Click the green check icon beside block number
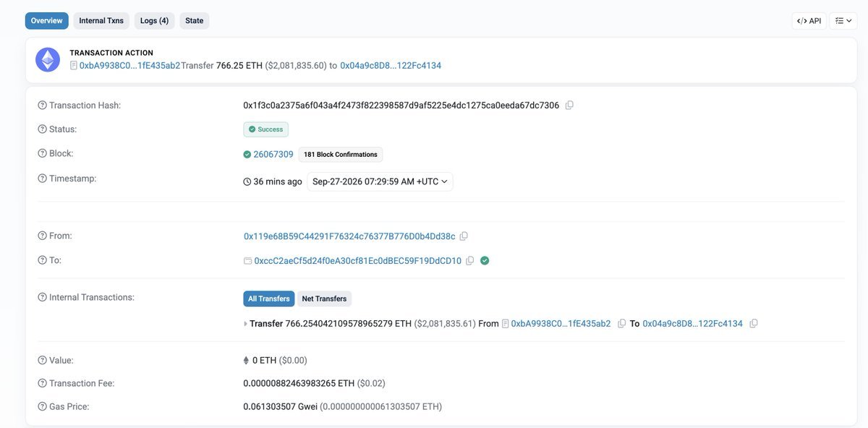The width and height of the screenshot is (868, 428). (x=247, y=154)
